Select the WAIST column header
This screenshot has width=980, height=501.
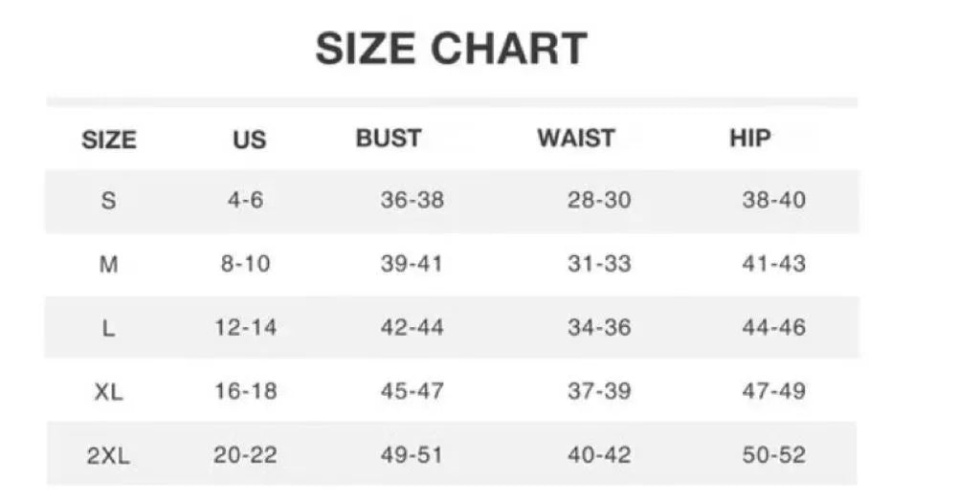(x=575, y=138)
